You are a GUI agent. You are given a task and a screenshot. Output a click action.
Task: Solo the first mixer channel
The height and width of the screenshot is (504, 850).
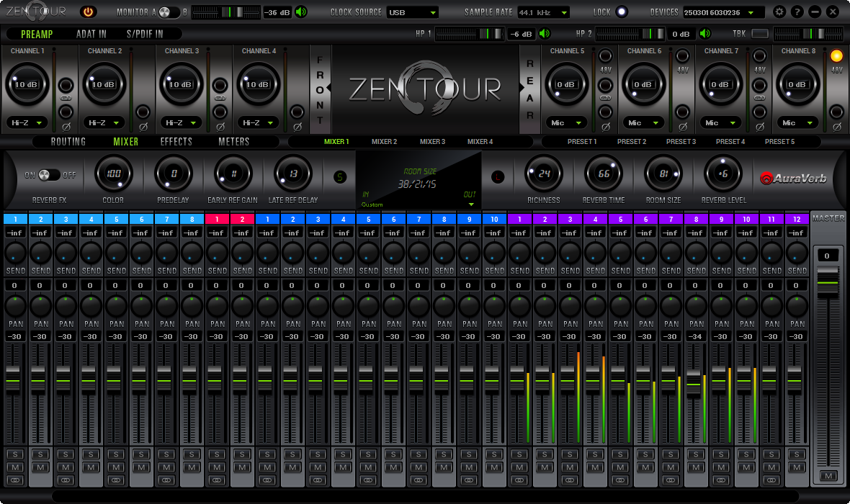coord(14,454)
